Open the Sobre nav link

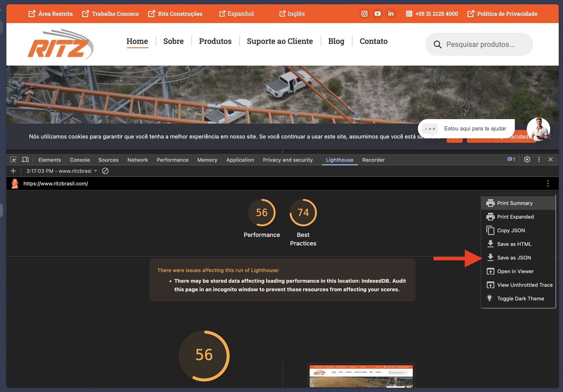(173, 41)
